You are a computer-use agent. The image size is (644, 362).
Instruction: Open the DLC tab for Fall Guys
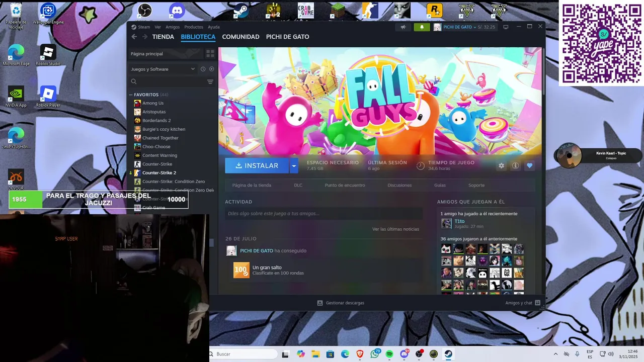pos(298,185)
